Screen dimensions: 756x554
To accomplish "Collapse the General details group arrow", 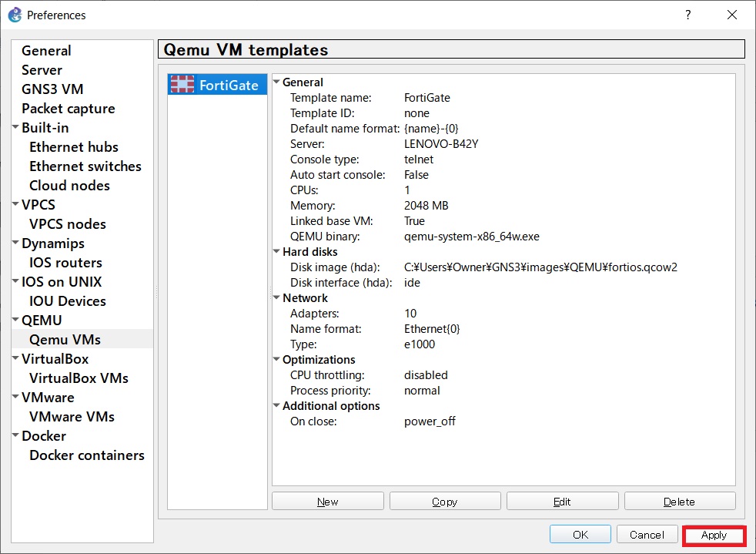I will click(276, 82).
